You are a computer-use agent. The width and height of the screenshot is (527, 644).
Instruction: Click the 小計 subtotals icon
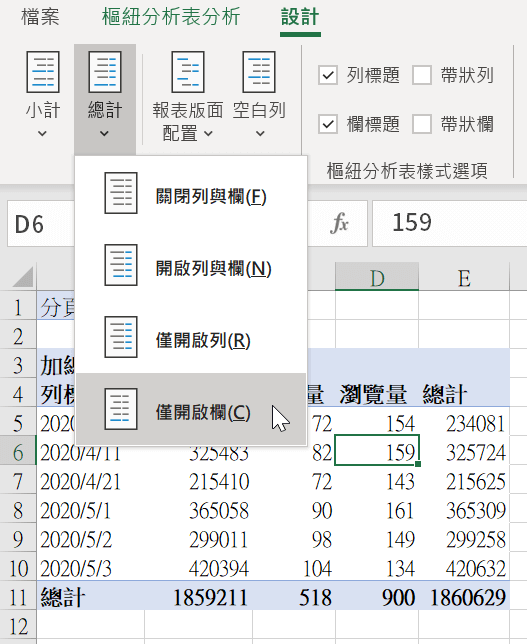(x=43, y=72)
